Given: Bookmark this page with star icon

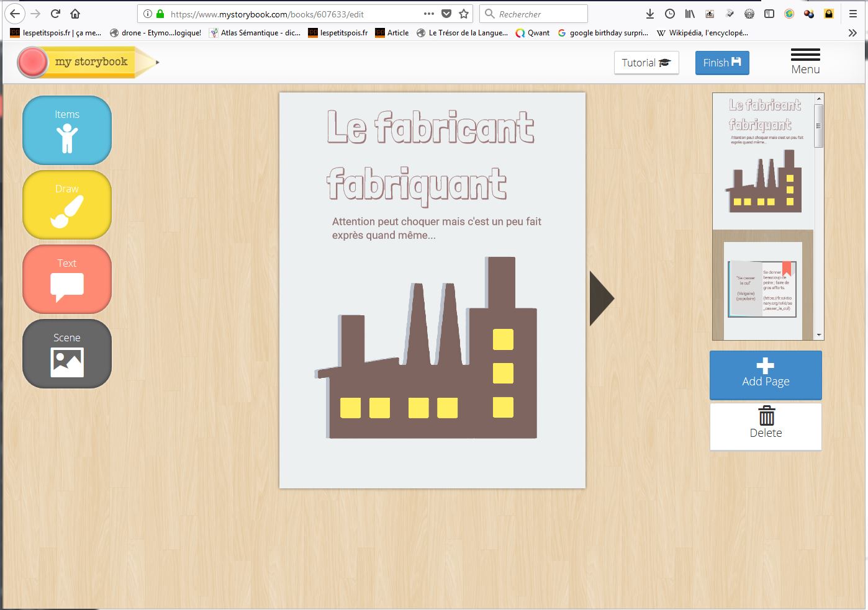Looking at the screenshot, I should [x=464, y=14].
